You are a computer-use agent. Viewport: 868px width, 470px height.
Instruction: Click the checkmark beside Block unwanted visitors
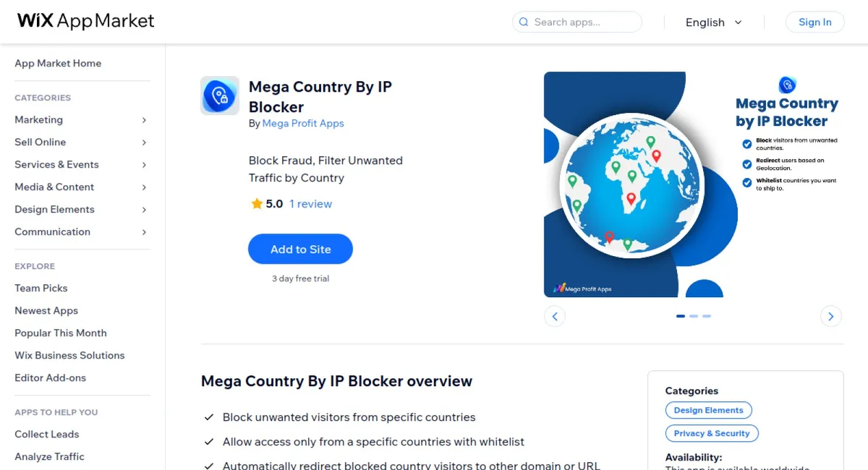tap(209, 417)
